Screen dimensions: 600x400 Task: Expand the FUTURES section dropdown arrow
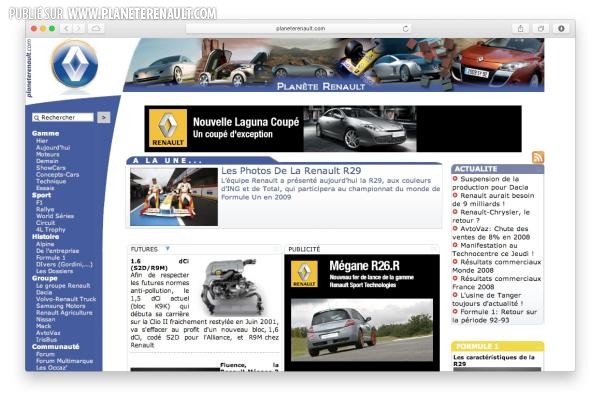pyautogui.click(x=167, y=249)
